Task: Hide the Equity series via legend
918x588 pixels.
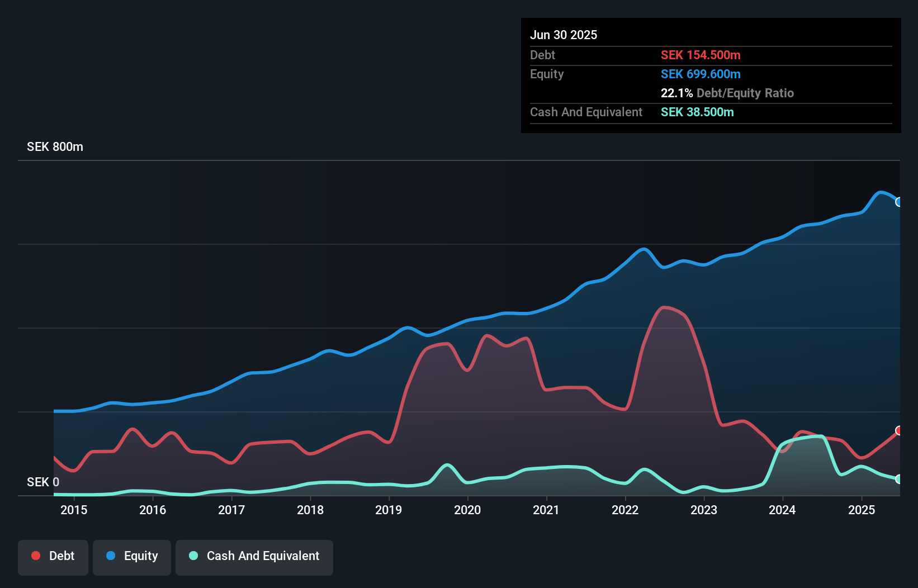Action: pos(132,556)
